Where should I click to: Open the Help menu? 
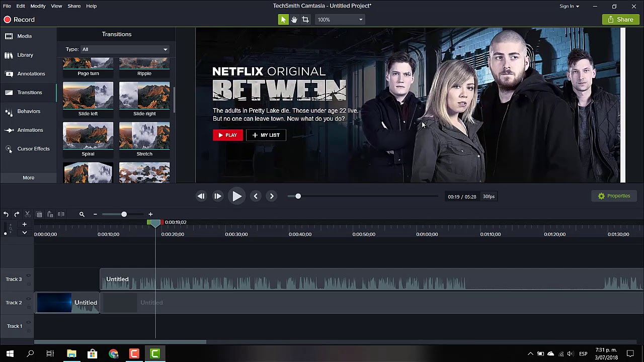coord(91,6)
